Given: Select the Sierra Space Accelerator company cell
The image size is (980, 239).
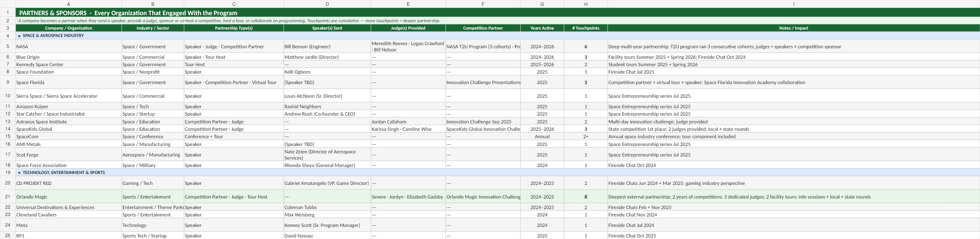Looking at the screenshot, I should (69, 96).
